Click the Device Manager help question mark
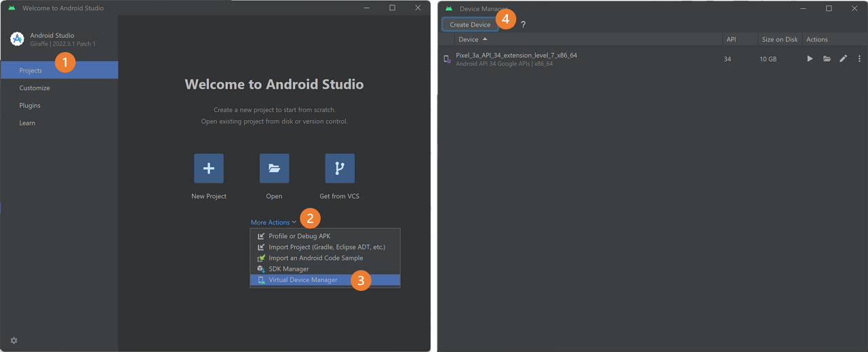 pyautogui.click(x=523, y=24)
